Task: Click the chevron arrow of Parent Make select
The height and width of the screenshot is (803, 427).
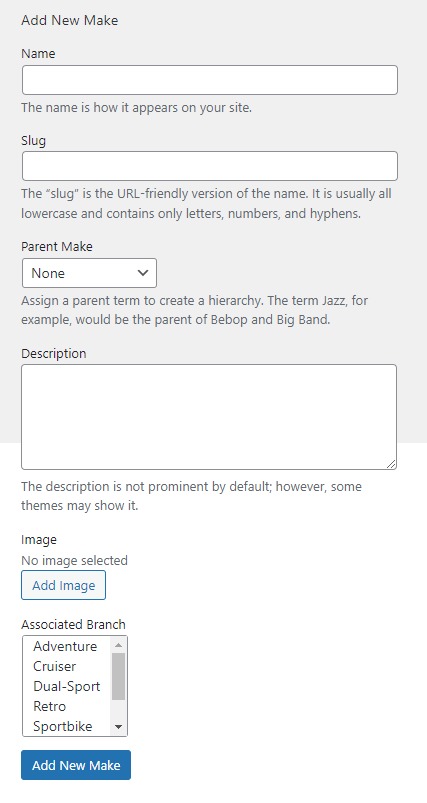Action: pyautogui.click(x=143, y=272)
